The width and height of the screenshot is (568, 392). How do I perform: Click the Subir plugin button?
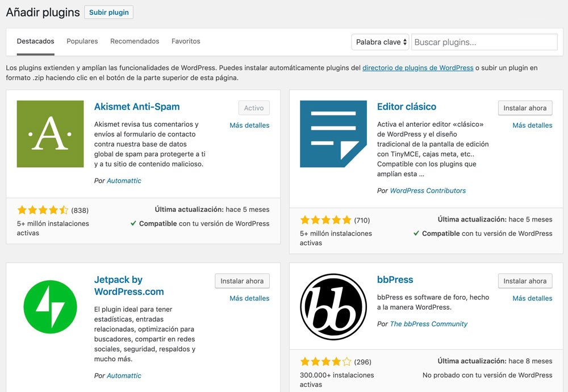pyautogui.click(x=108, y=12)
